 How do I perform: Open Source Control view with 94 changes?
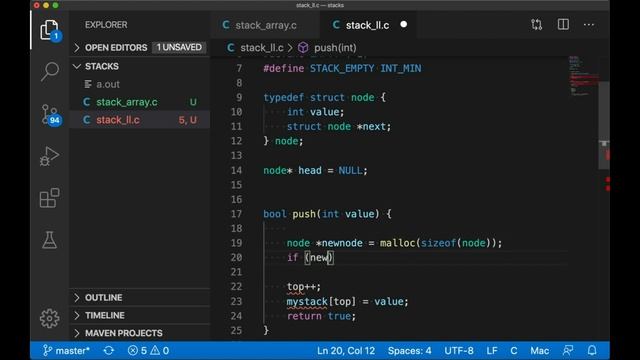click(50, 115)
